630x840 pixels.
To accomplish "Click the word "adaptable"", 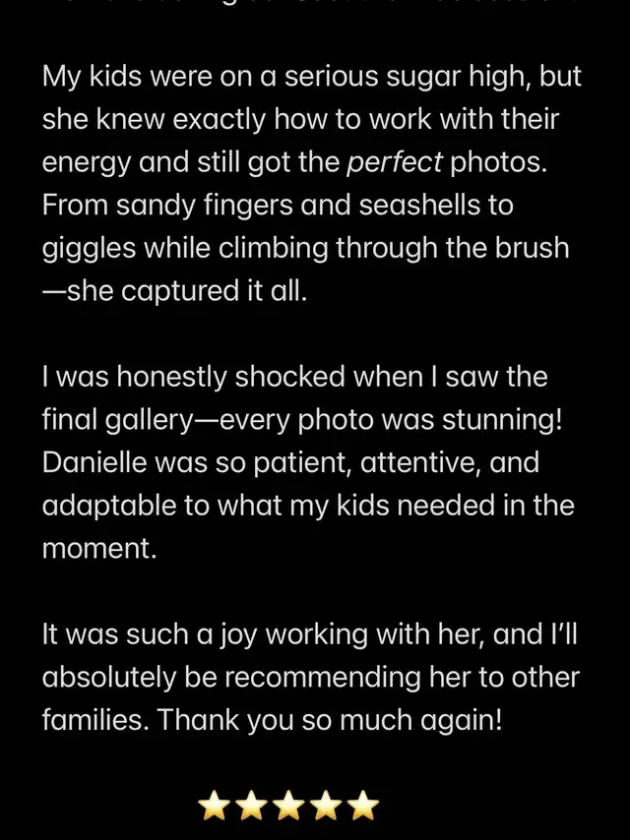I will 109,506.
